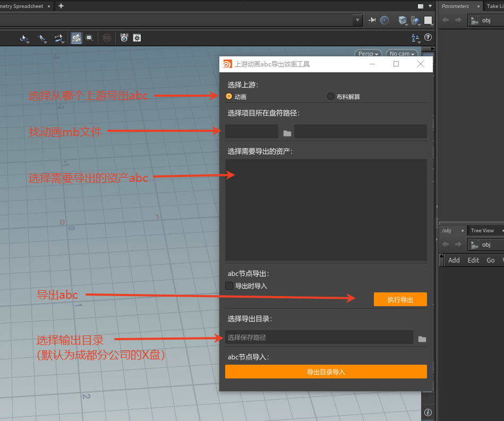Click the plus button to add new tab

tap(61, 6)
